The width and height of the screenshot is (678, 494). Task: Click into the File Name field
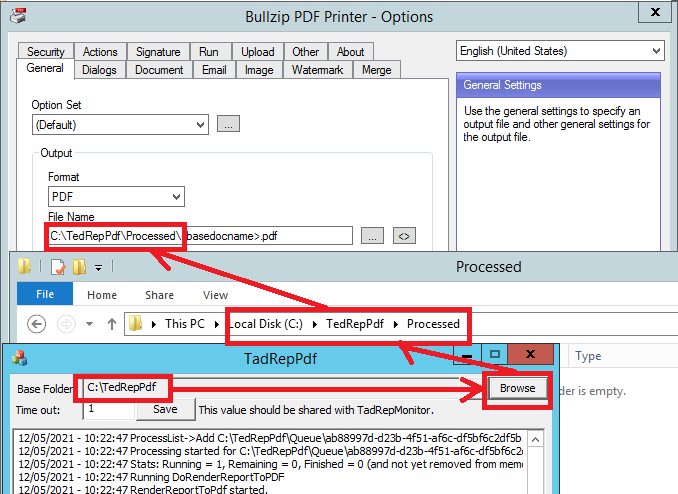[x=201, y=236]
